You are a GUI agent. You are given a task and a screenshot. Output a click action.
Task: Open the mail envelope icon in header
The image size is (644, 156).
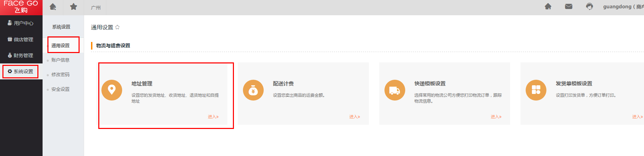point(569,7)
